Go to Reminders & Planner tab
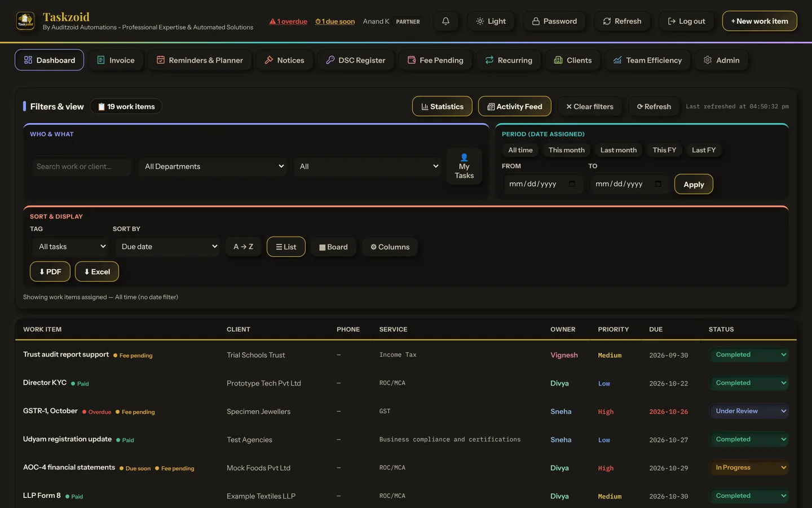This screenshot has height=508, width=812. [200, 60]
